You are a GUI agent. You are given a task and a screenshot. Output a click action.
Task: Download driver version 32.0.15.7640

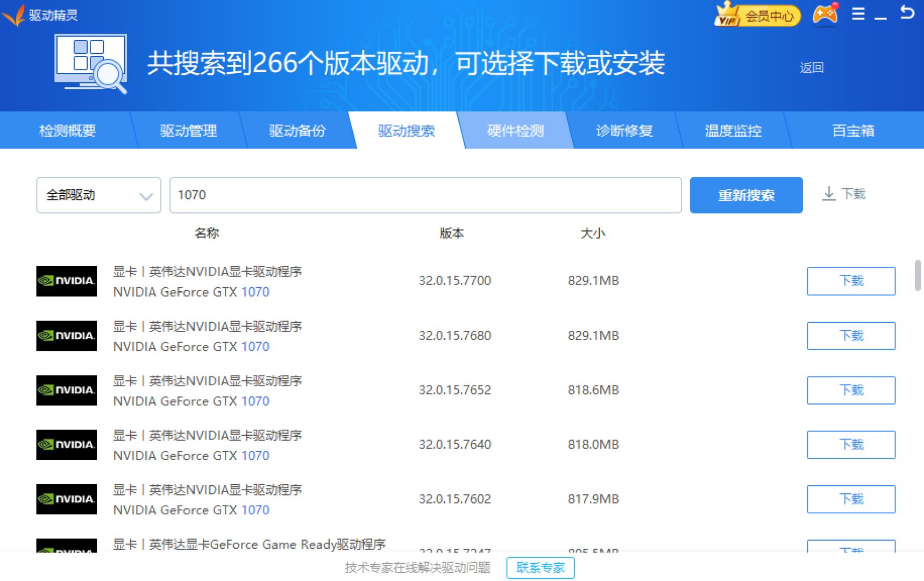pyautogui.click(x=851, y=445)
